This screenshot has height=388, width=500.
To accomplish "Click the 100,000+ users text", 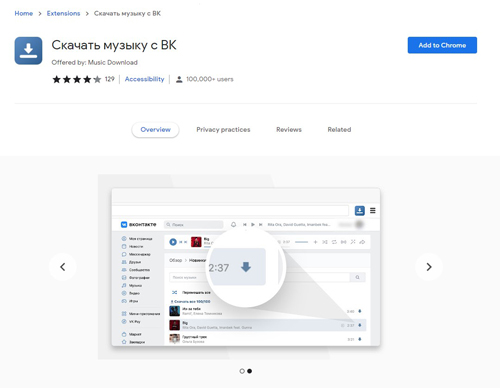I will coord(210,79).
